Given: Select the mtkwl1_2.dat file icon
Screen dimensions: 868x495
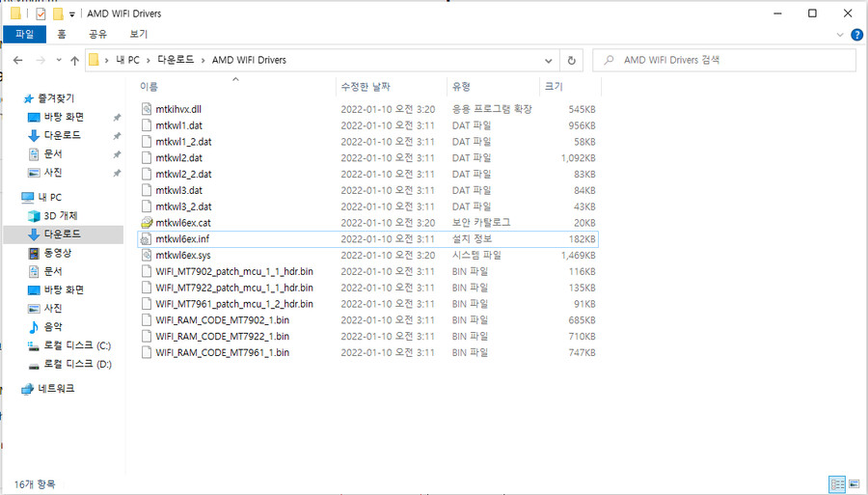Looking at the screenshot, I should (147, 142).
